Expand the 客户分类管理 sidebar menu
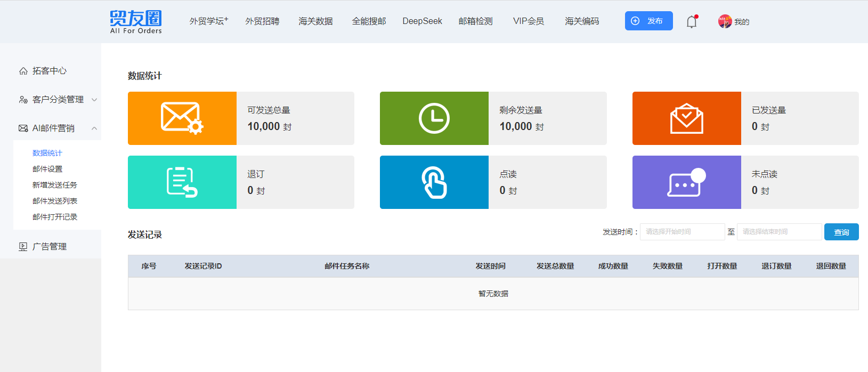 [58, 100]
